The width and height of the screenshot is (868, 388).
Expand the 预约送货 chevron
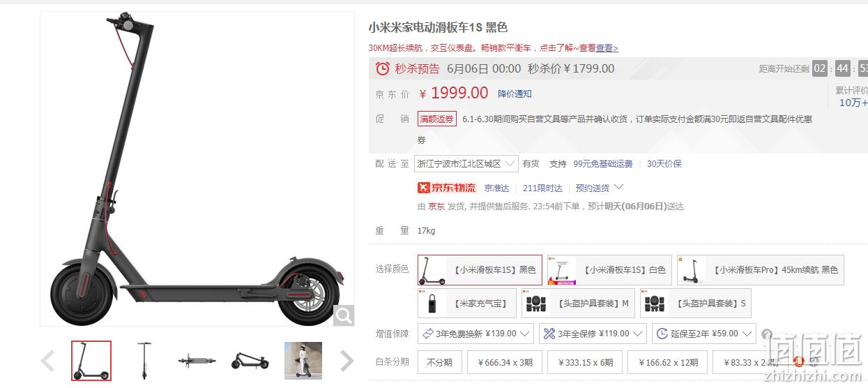pos(618,188)
